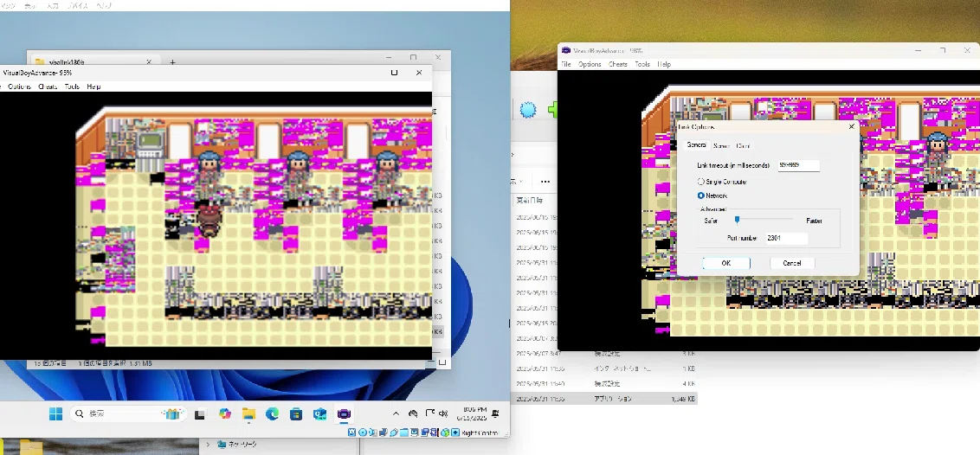This screenshot has height=455, width=980.
Task: Select the vbalink180b Explorer tab
Action: (x=93, y=61)
